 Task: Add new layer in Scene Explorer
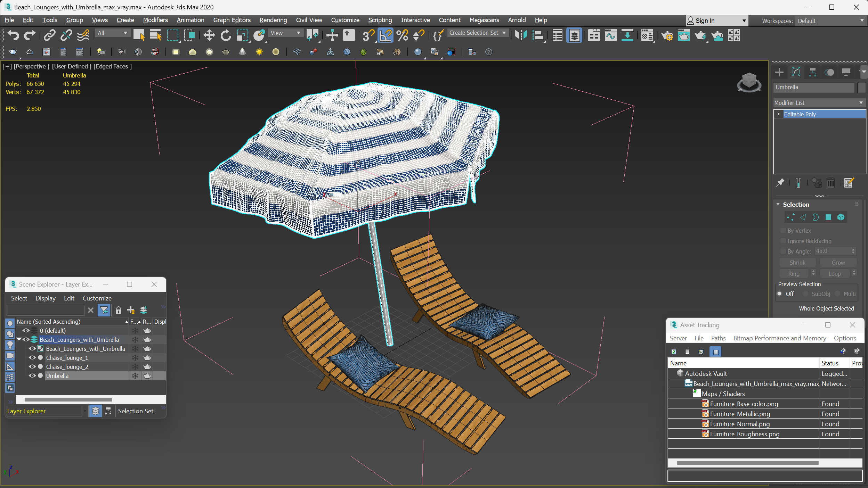[x=131, y=310]
